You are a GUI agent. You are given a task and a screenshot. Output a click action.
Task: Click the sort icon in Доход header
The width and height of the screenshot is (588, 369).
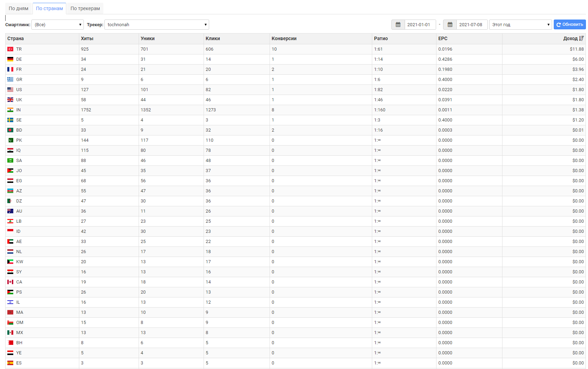coord(581,38)
